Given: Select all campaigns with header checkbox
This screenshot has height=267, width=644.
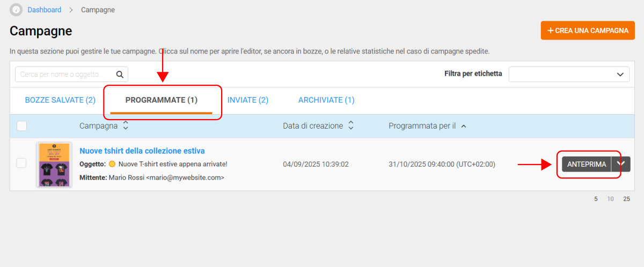Looking at the screenshot, I should (x=21, y=126).
